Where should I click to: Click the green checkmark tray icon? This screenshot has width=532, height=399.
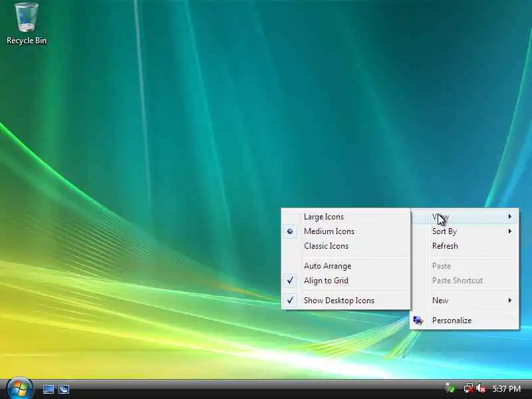coord(450,388)
